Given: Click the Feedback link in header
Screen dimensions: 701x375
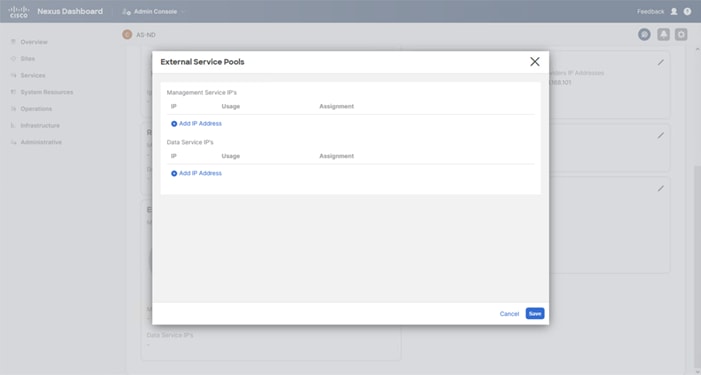Looking at the screenshot, I should coord(650,12).
